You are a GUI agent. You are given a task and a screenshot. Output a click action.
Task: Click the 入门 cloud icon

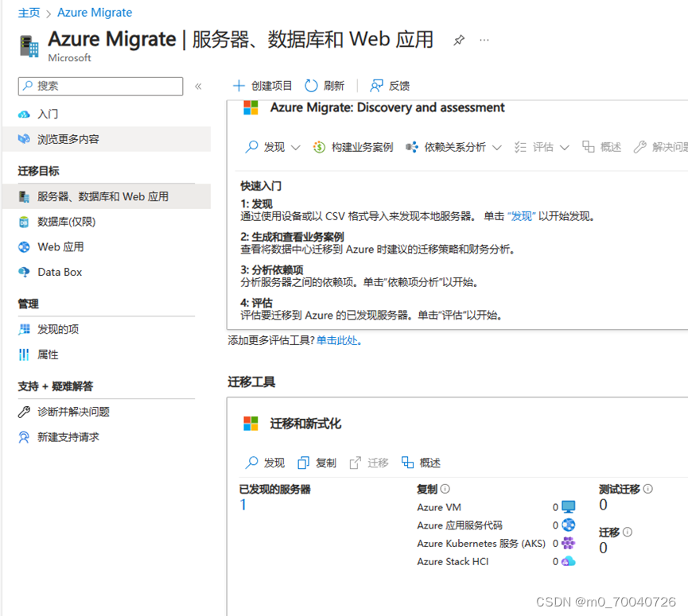24,114
